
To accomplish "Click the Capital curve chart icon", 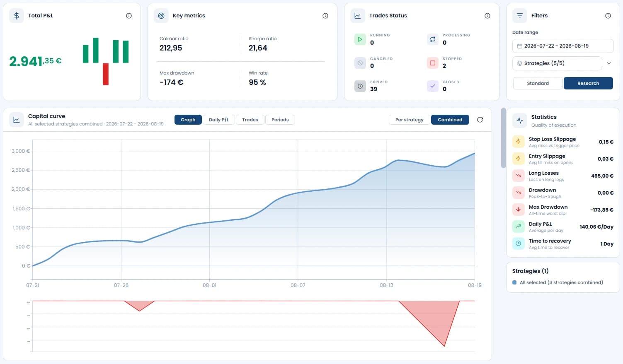I will pyautogui.click(x=16, y=120).
